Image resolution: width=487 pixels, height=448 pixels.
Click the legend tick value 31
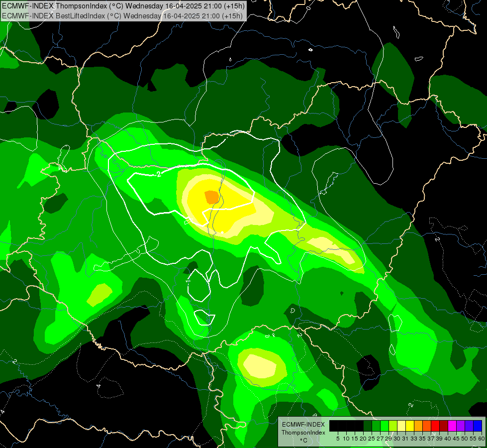tap(405, 439)
